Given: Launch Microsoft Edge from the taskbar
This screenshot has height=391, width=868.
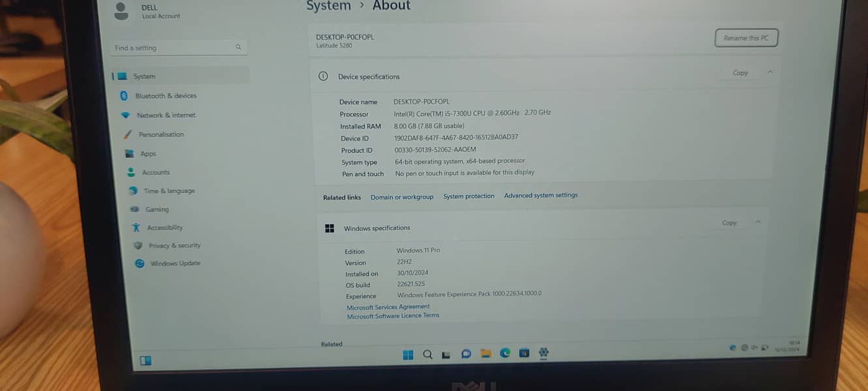Looking at the screenshot, I should click(505, 353).
